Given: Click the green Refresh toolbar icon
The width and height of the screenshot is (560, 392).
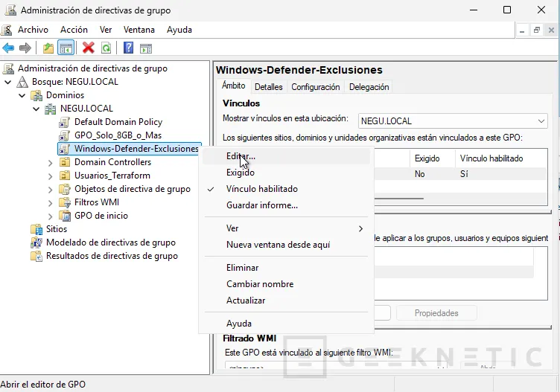Looking at the screenshot, I should pos(106,48).
